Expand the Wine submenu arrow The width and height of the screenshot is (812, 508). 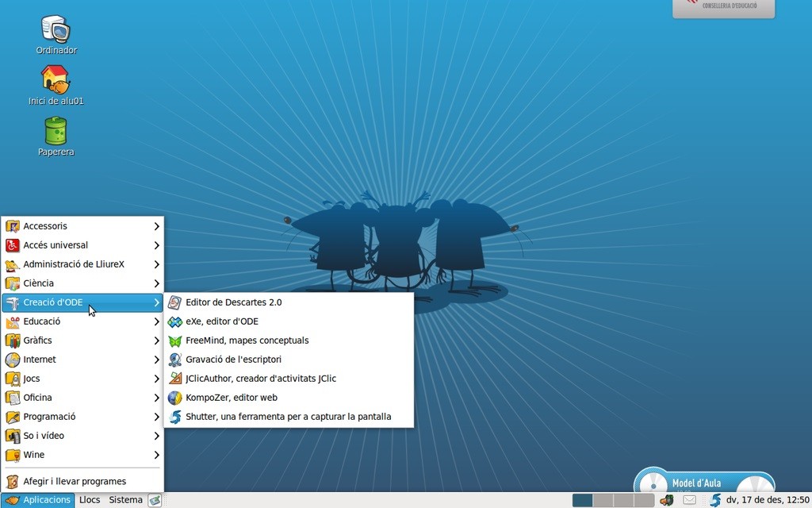(x=156, y=455)
